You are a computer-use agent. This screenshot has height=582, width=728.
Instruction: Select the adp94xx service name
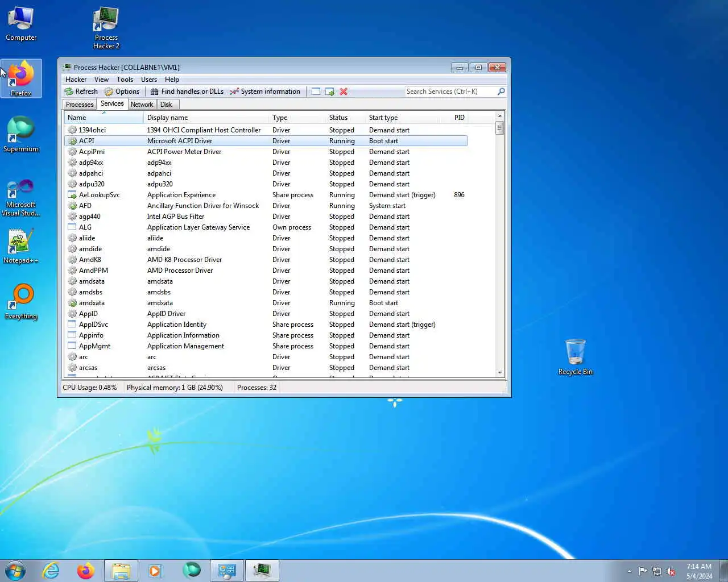(x=91, y=163)
